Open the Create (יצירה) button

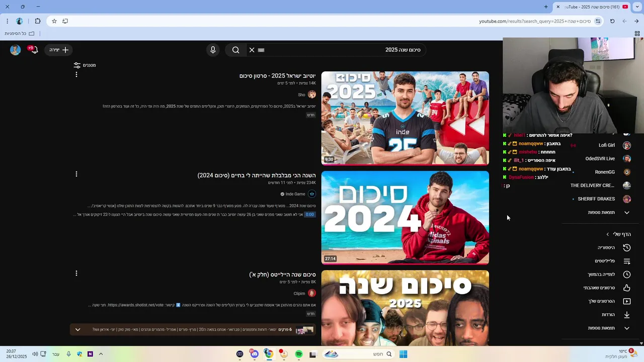tap(58, 50)
